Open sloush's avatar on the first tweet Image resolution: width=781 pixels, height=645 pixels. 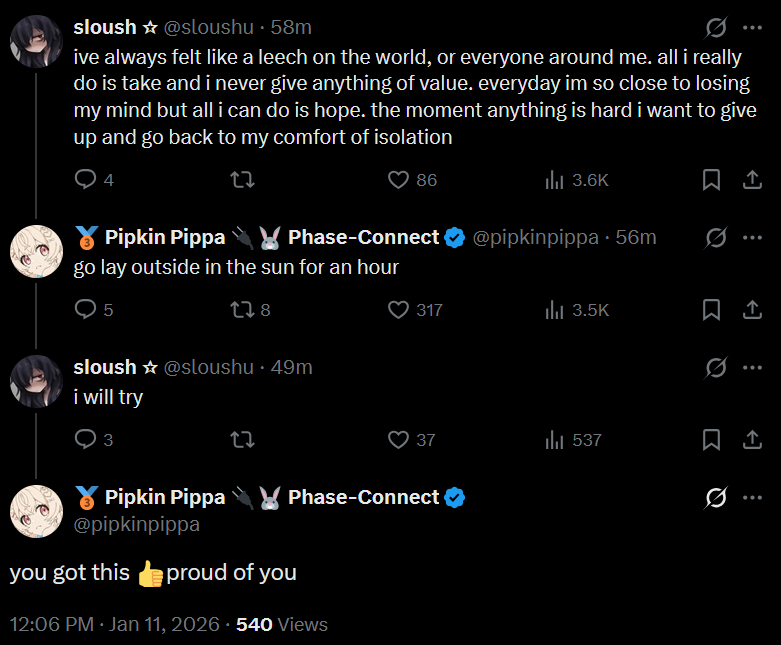(x=36, y=43)
